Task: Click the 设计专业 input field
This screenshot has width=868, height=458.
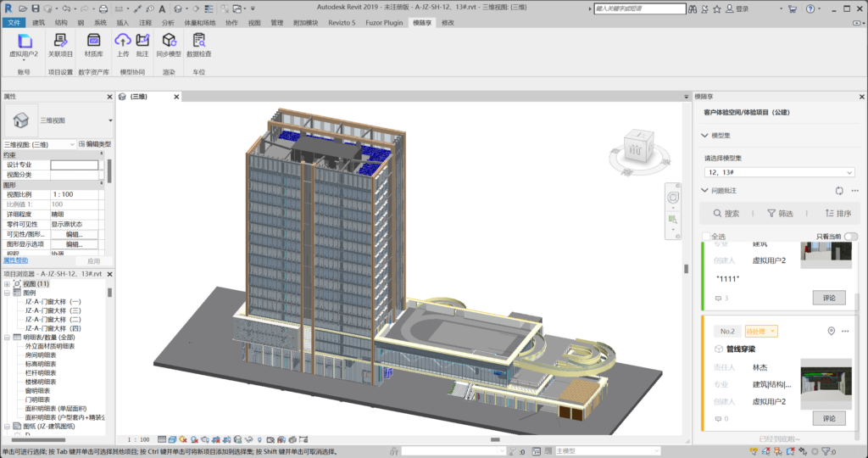Action: 74,165
